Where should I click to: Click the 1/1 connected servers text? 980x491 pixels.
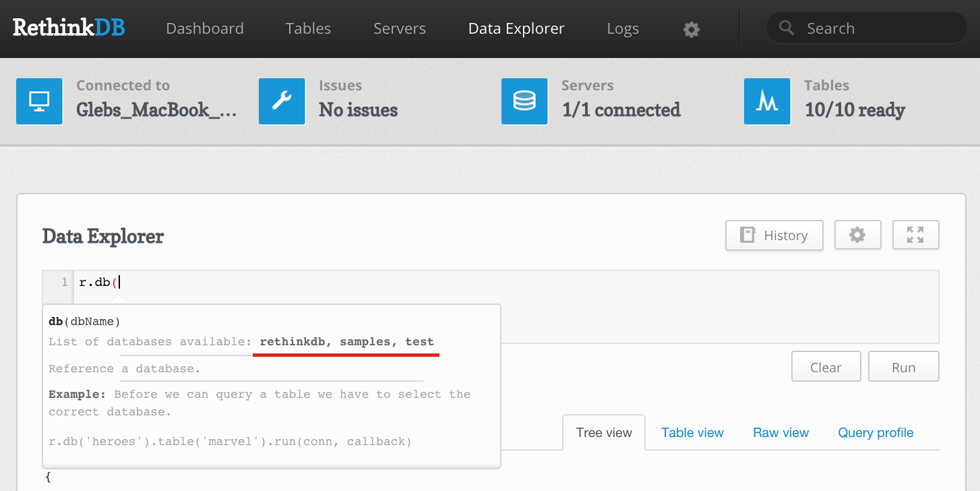[621, 110]
